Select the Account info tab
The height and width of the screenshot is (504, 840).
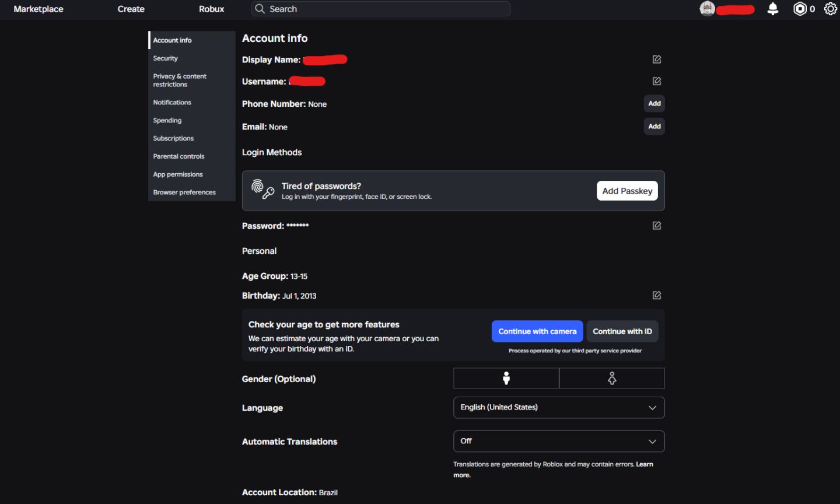point(192,40)
